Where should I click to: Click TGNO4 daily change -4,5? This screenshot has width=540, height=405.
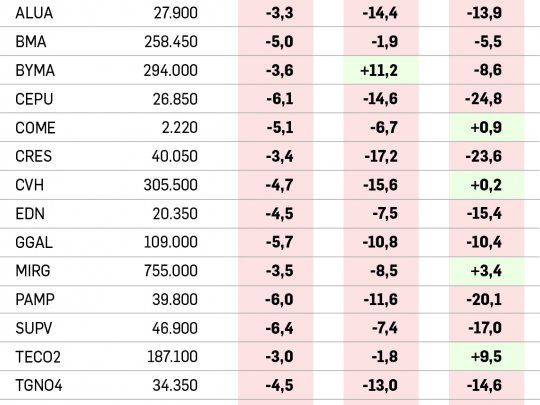click(x=279, y=385)
